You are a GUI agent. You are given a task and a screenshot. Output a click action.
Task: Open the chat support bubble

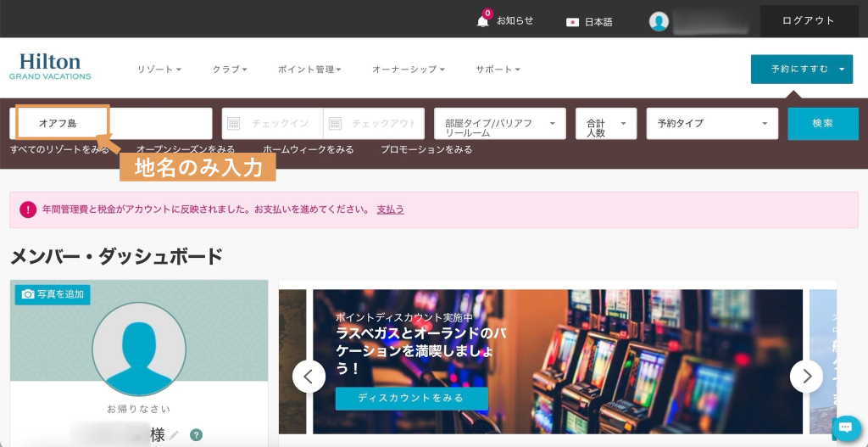point(846,428)
